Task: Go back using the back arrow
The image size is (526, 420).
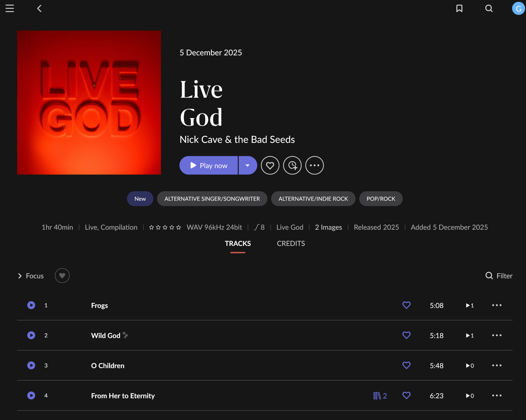Action: [x=39, y=8]
